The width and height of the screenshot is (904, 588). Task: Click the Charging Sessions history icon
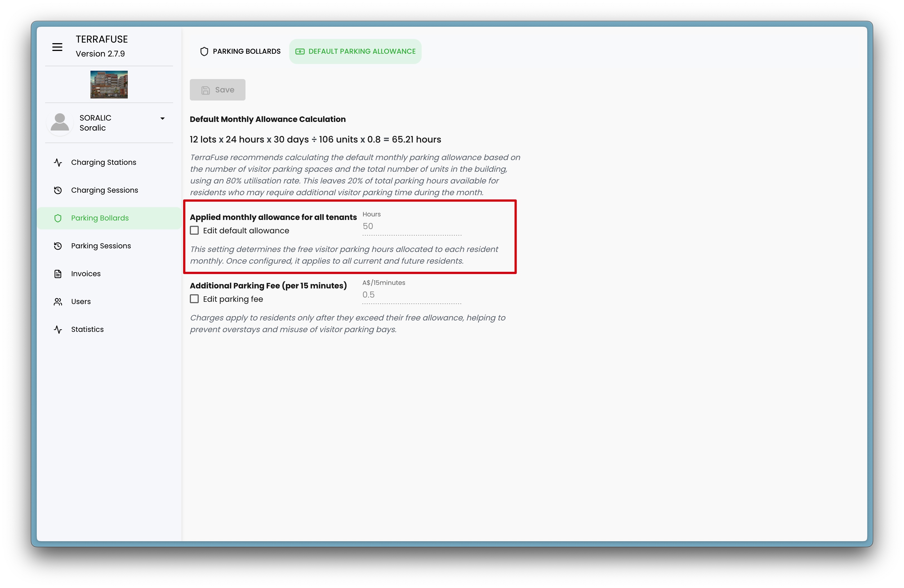(x=58, y=190)
